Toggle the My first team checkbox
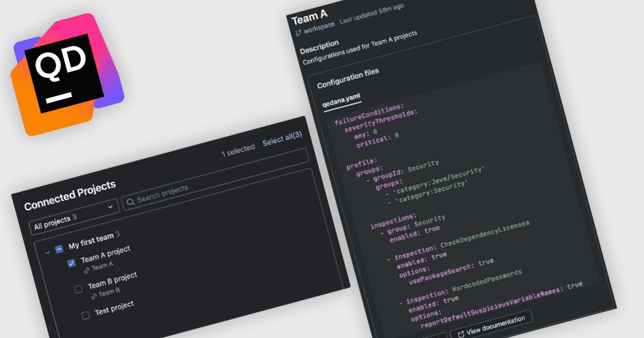Image resolution: width=644 pixels, height=338 pixels. click(59, 249)
